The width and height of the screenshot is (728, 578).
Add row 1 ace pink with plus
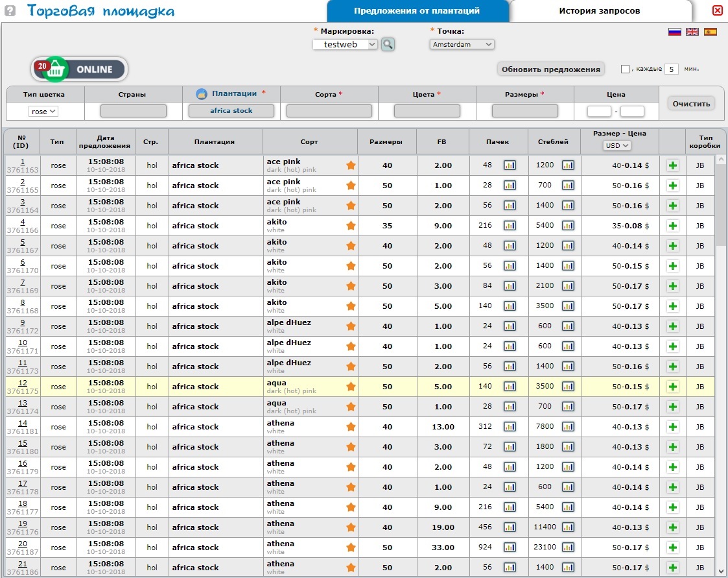click(672, 165)
